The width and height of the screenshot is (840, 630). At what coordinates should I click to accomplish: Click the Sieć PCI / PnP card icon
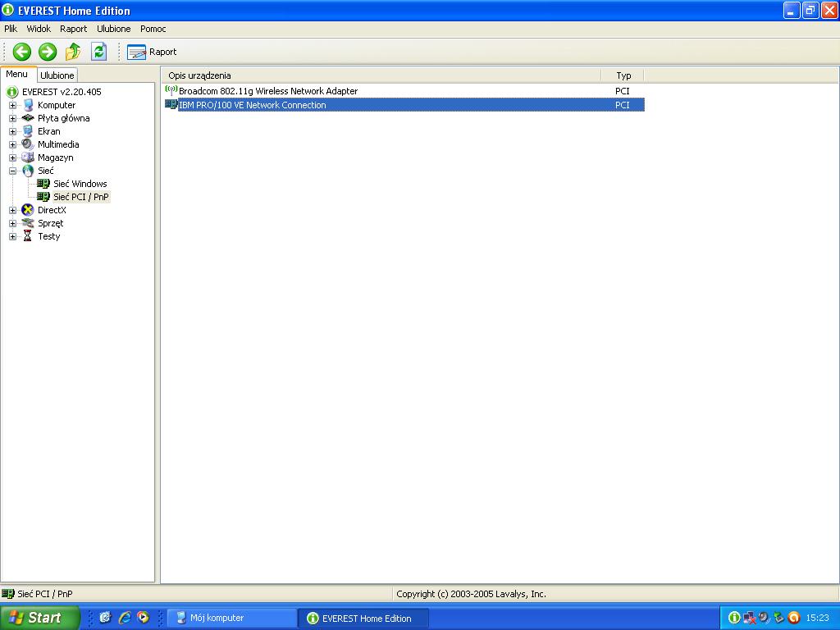point(43,197)
